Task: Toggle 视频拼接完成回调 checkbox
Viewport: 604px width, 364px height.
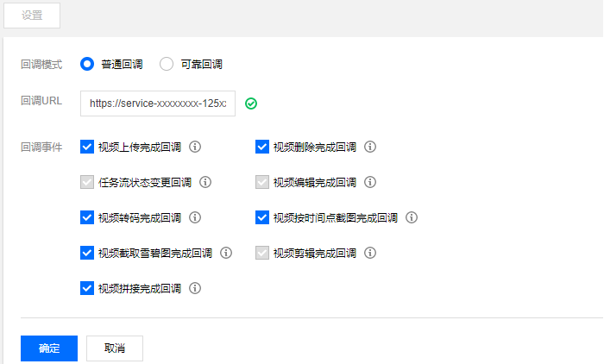Action: point(87,288)
